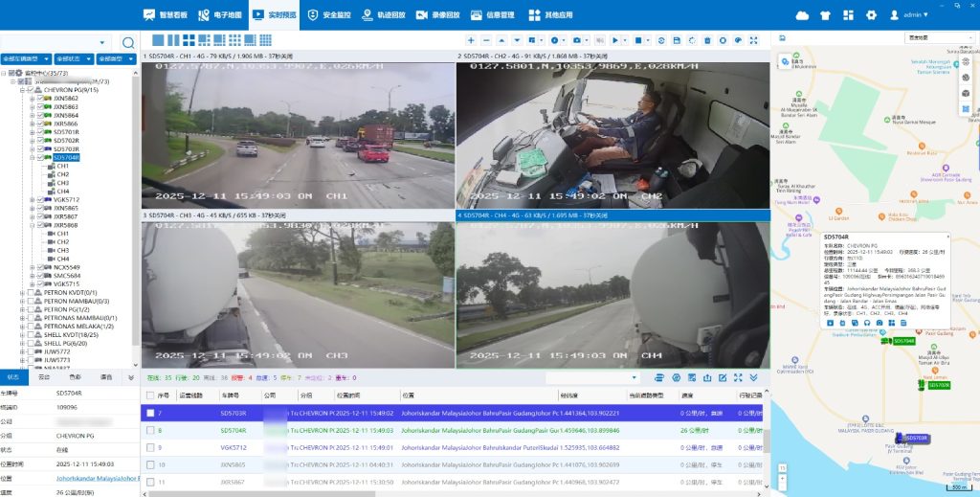Click the trash delete icon in video toolbar
Image resolution: width=980 pixels, height=497 pixels.
pyautogui.click(x=707, y=40)
